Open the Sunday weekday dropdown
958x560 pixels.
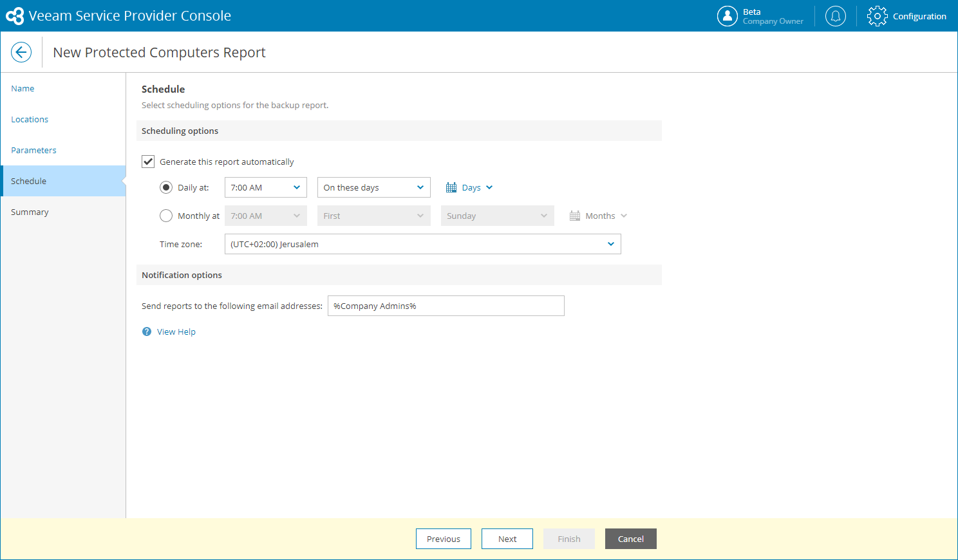click(x=498, y=216)
